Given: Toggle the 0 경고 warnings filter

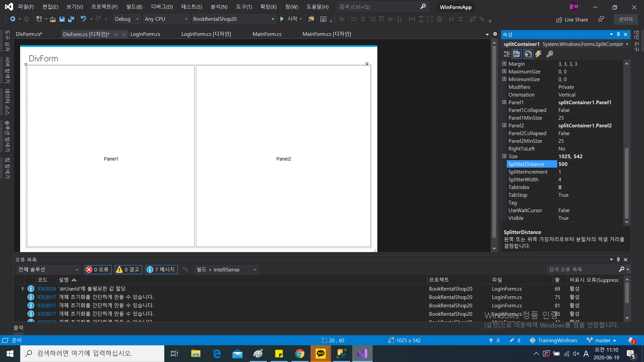Looking at the screenshot, I should point(128,269).
